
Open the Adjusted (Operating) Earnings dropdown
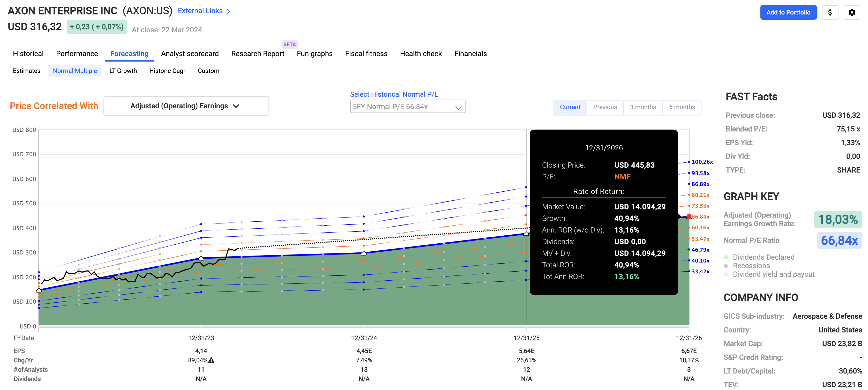tap(186, 106)
